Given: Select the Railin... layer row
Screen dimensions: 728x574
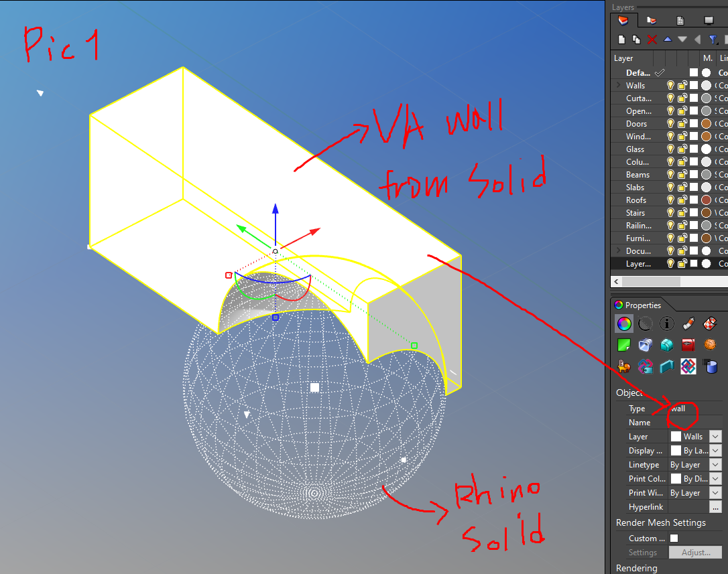Looking at the screenshot, I should [x=670, y=225].
